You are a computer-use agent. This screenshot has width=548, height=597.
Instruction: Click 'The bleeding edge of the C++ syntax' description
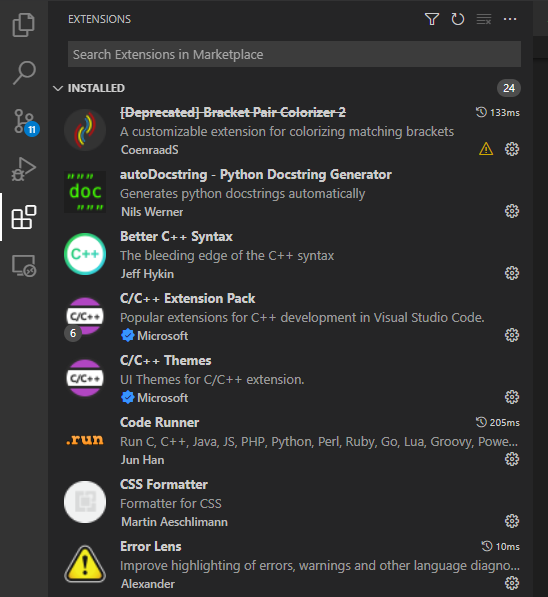click(227, 256)
